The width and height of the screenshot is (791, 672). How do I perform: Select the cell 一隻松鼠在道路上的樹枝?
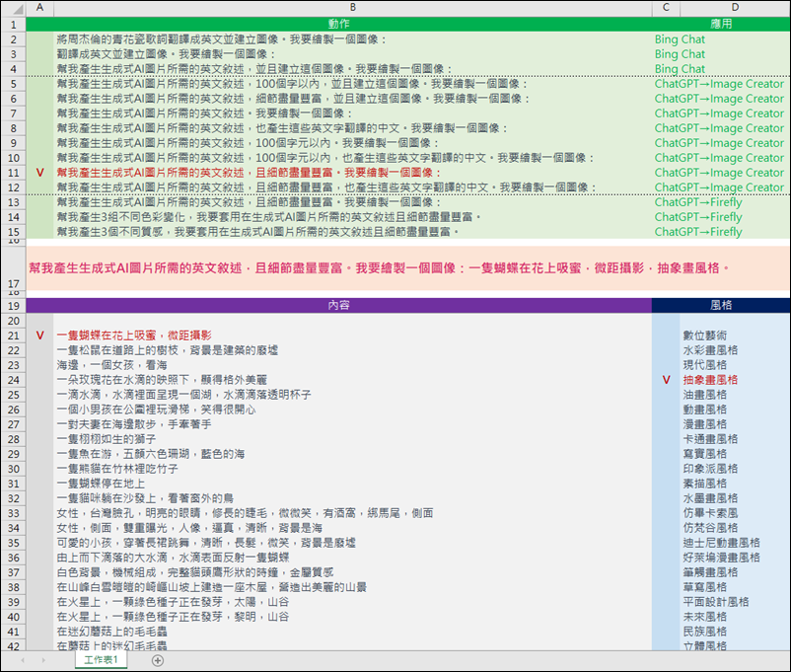point(353,350)
